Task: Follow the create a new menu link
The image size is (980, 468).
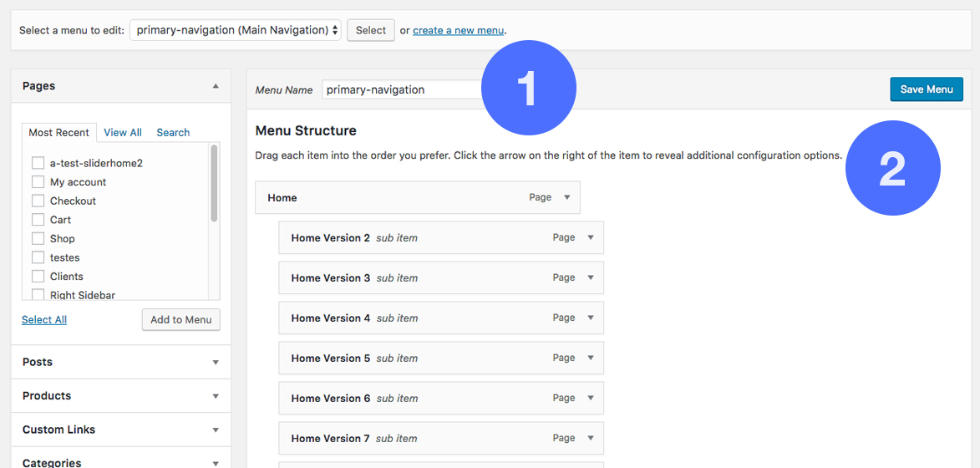Action: point(458,31)
